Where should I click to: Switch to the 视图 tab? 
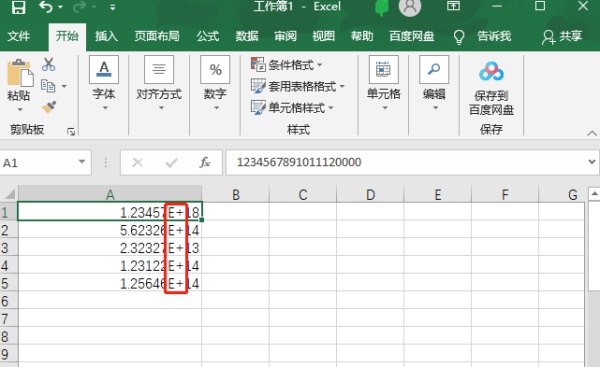(324, 36)
